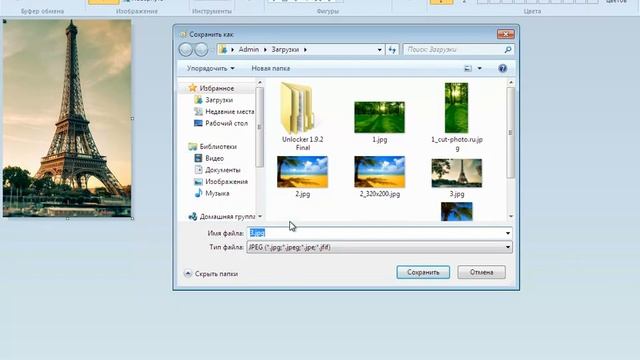Open Рабочий стол in the sidebar
The image size is (640, 360).
221,123
